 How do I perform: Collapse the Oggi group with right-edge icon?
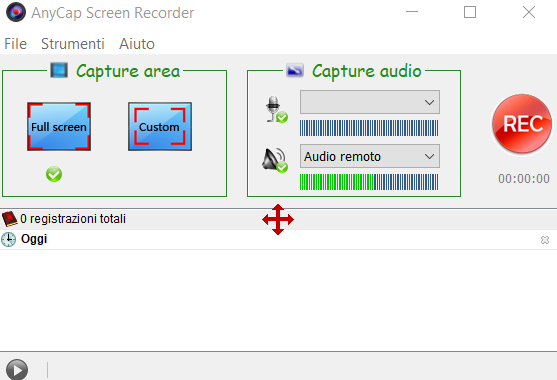click(545, 240)
